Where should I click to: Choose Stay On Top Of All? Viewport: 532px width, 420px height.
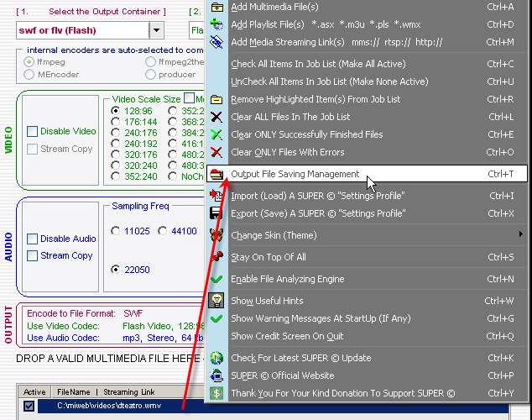pos(269,257)
